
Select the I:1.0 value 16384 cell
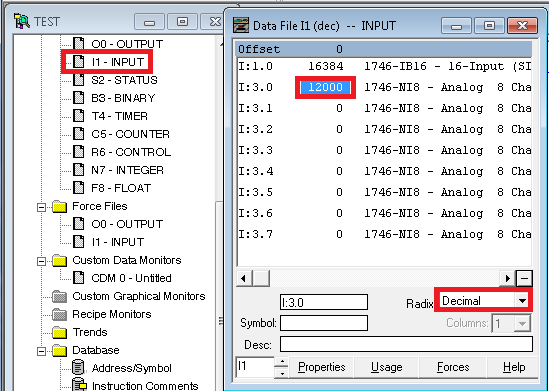pos(325,66)
